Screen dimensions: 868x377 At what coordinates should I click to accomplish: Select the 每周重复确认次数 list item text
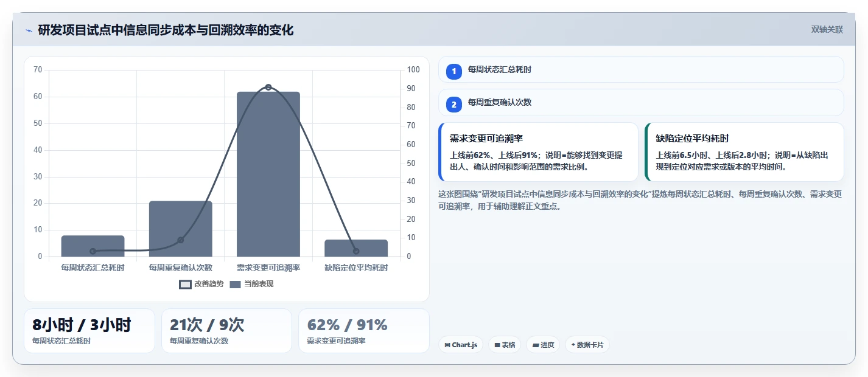[500, 103]
